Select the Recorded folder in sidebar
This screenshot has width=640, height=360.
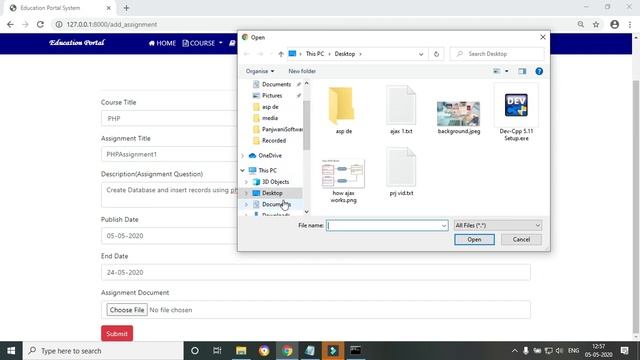[x=273, y=140]
